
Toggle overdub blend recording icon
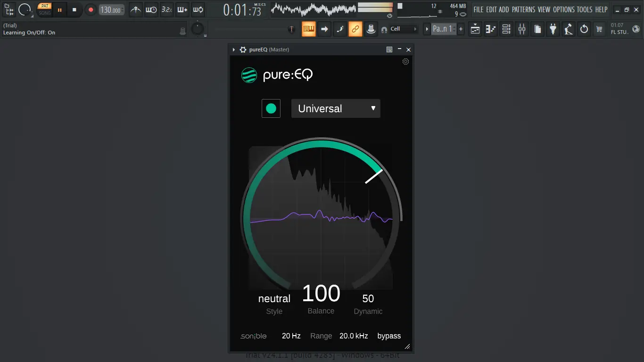pos(182,9)
